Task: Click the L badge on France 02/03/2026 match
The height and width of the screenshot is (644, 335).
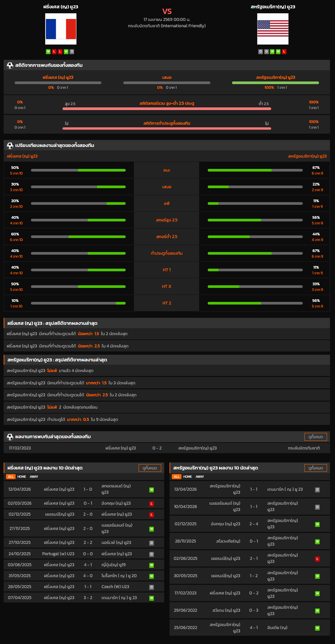Action: click(x=152, y=504)
